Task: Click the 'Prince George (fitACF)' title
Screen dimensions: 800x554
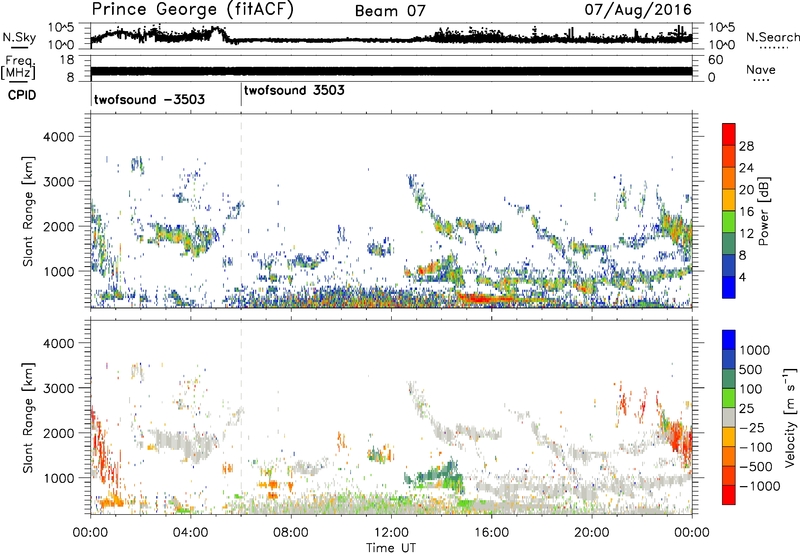Action: pyautogui.click(x=193, y=10)
